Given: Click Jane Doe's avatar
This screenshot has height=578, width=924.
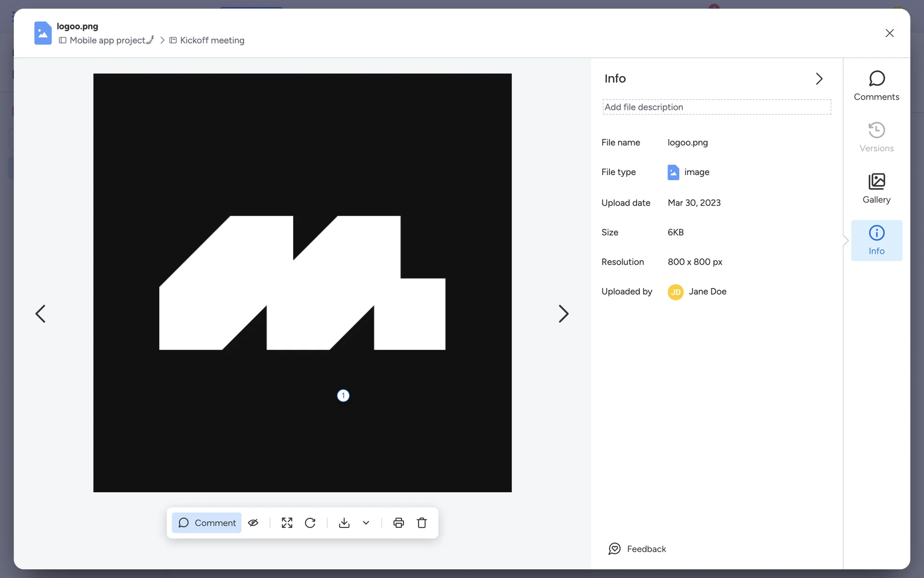Looking at the screenshot, I should 675,292.
